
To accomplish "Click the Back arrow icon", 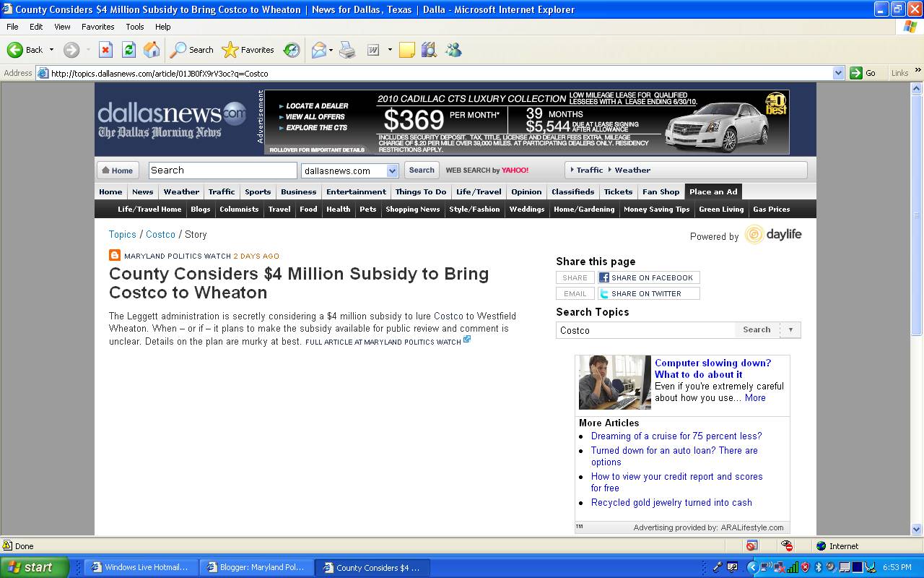I will pyautogui.click(x=14, y=50).
